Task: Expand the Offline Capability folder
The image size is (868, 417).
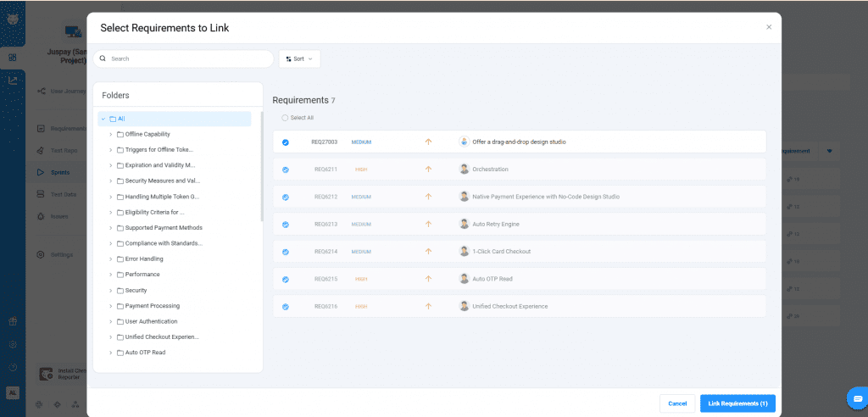Action: pyautogui.click(x=110, y=134)
